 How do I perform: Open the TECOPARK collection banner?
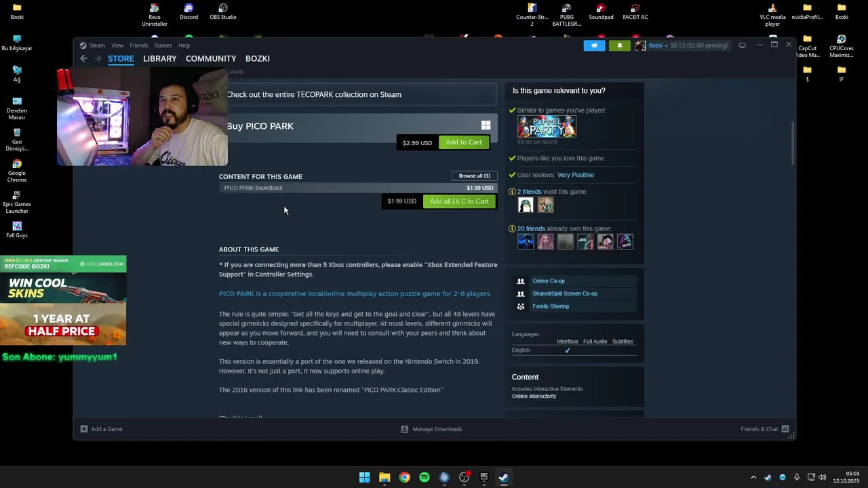pyautogui.click(x=358, y=95)
